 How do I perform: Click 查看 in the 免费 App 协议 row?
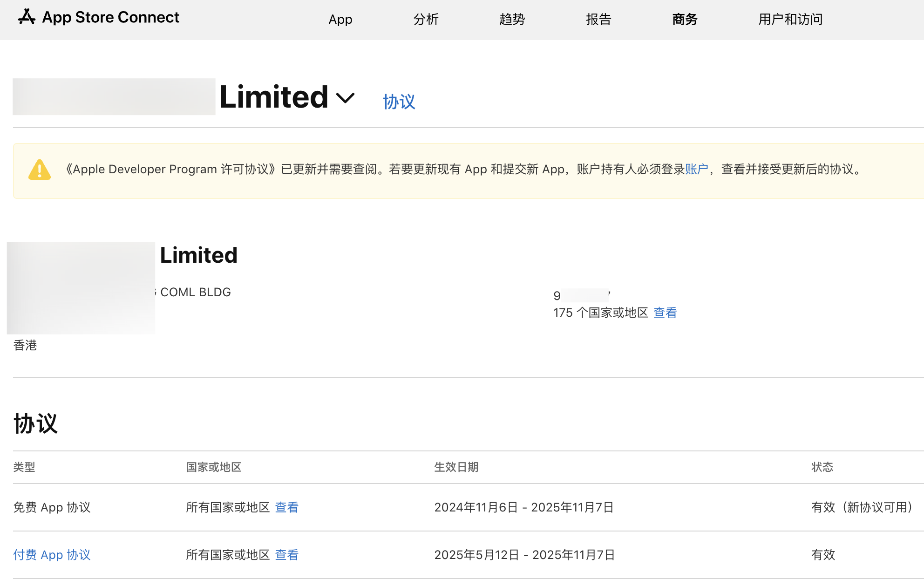pyautogui.click(x=287, y=507)
